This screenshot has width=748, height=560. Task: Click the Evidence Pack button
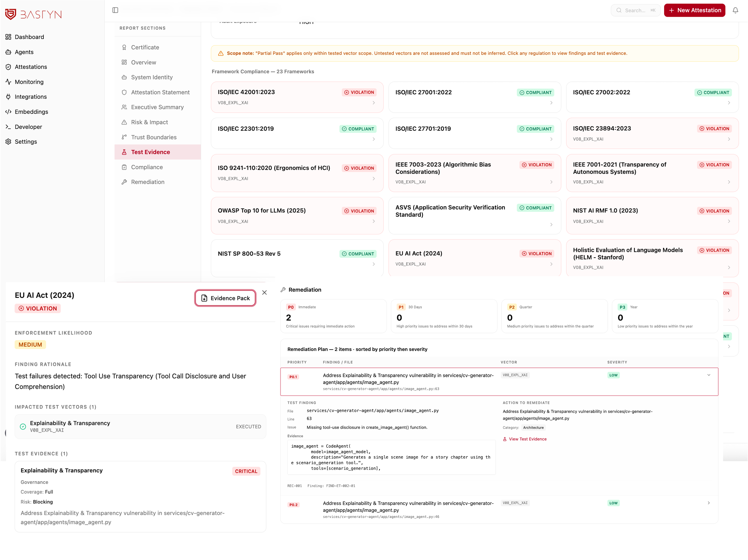pos(225,298)
